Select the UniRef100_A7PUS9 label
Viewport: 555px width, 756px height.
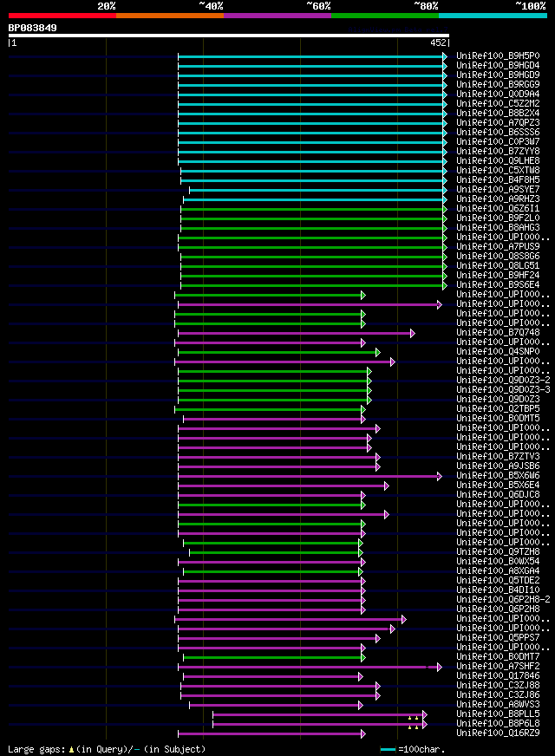pyautogui.click(x=498, y=247)
